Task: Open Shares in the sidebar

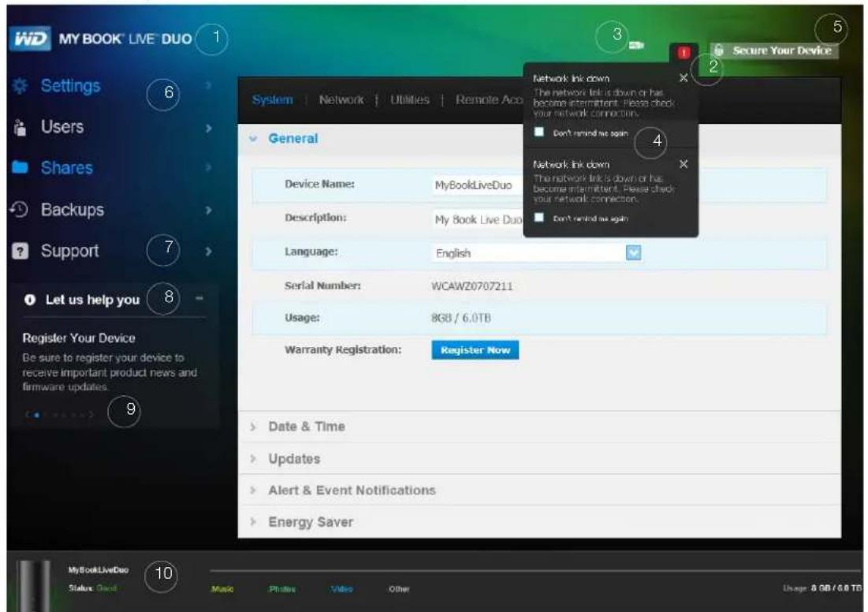Action: 66,168
